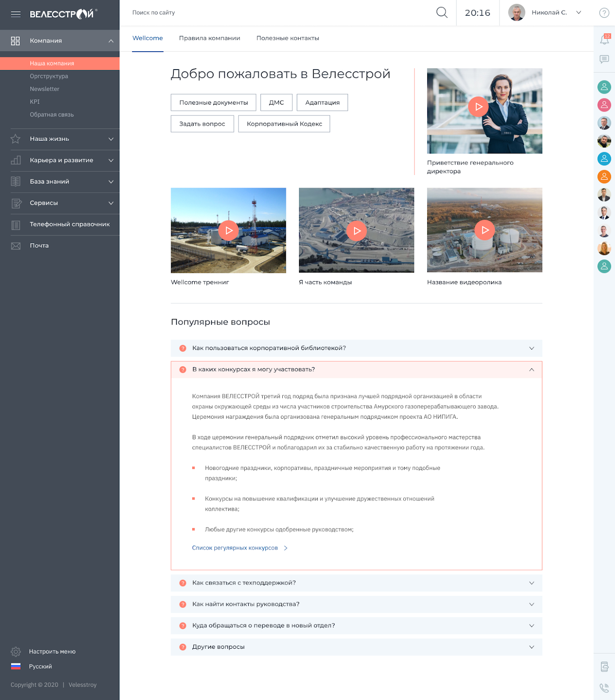The image size is (615, 700).
Task: Click the Русский language selector
Action: 40,666
